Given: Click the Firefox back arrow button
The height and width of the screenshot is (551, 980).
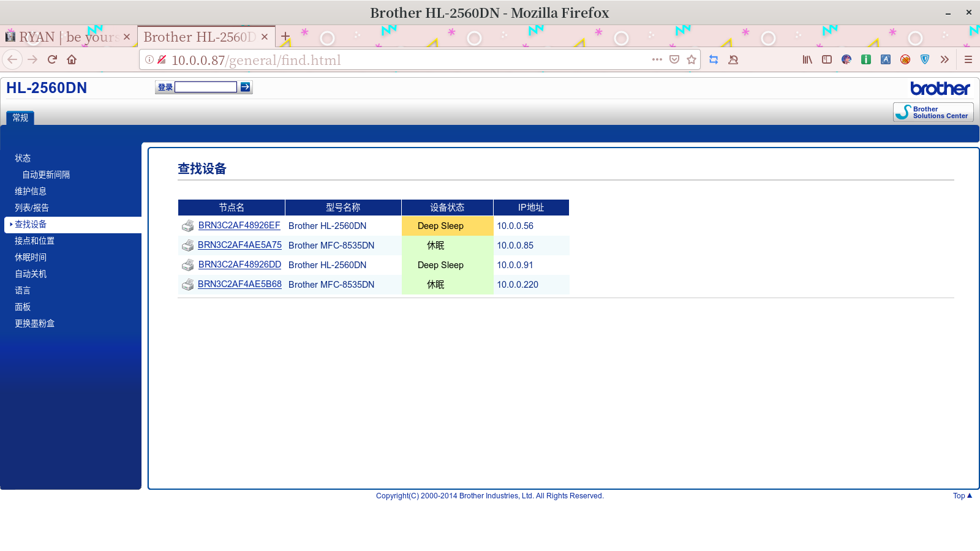Looking at the screenshot, I should 12,59.
